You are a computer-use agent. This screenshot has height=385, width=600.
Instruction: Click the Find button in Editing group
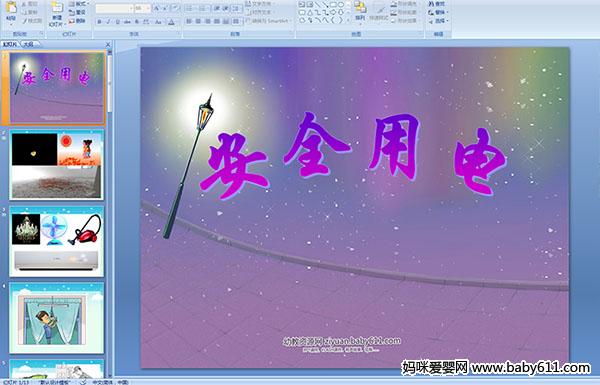coord(437,4)
